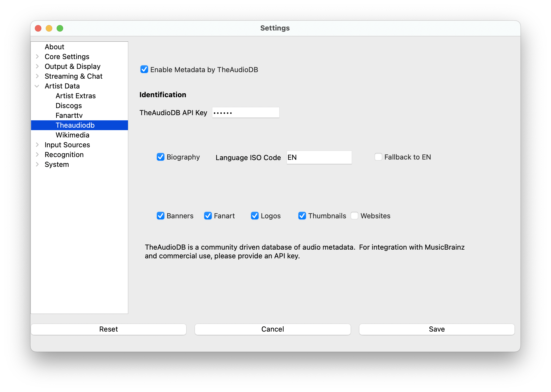This screenshot has height=392, width=551.
Task: Select Wikimedia in the sidebar
Action: 72,135
